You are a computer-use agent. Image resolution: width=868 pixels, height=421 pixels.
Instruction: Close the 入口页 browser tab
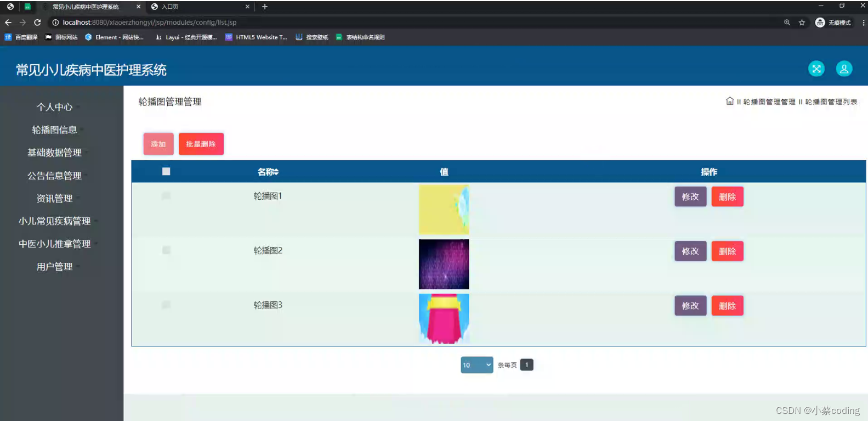247,7
